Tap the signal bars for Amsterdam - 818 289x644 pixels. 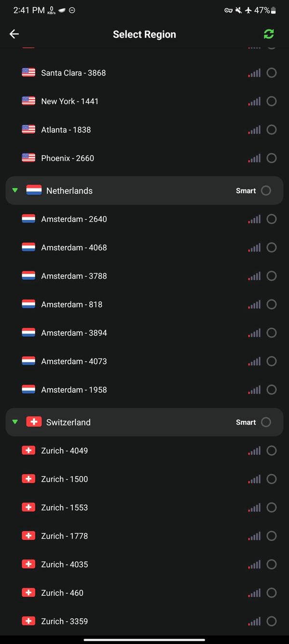click(254, 304)
